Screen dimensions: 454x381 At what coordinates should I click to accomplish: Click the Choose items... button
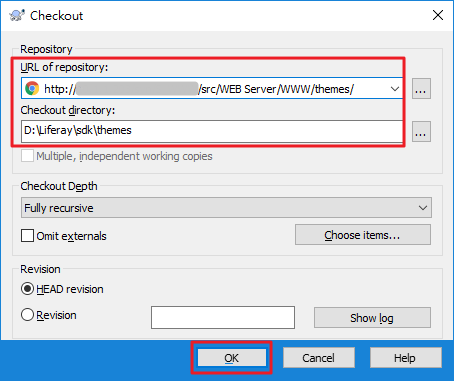(x=363, y=235)
